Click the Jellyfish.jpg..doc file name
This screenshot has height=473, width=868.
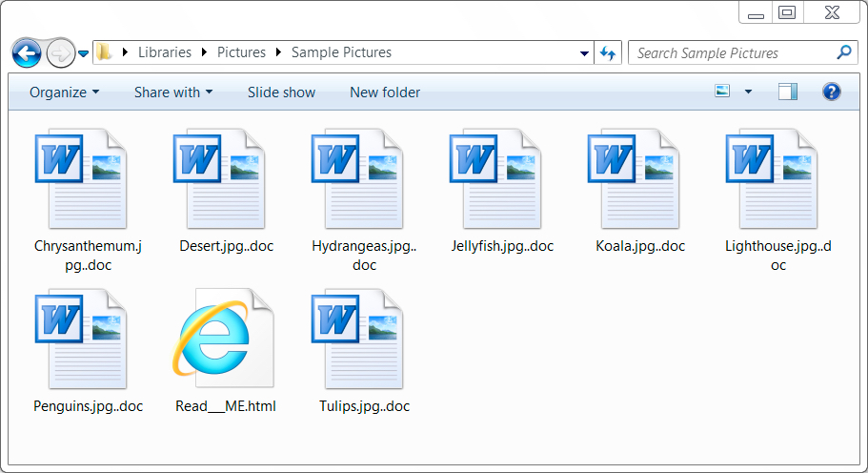[502, 246]
